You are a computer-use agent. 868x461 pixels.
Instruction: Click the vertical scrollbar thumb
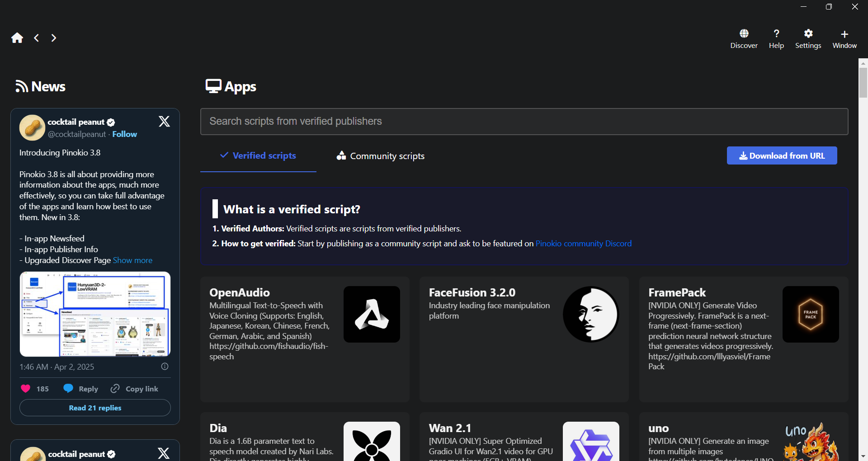[x=863, y=81]
